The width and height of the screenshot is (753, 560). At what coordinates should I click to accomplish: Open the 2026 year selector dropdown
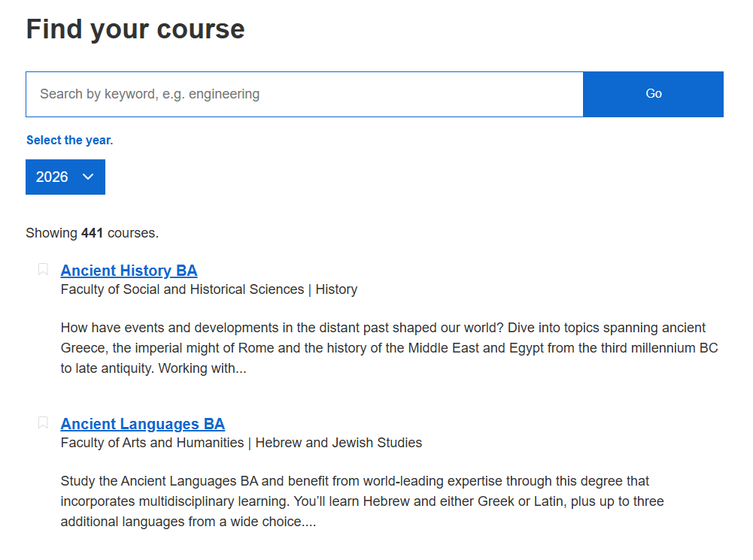point(65,177)
